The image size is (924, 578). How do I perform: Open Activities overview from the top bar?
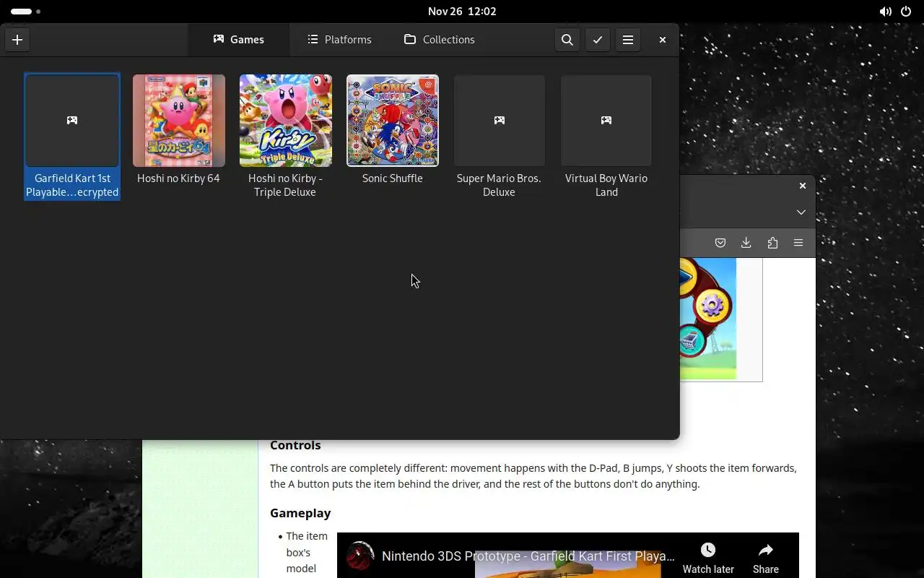[25, 12]
